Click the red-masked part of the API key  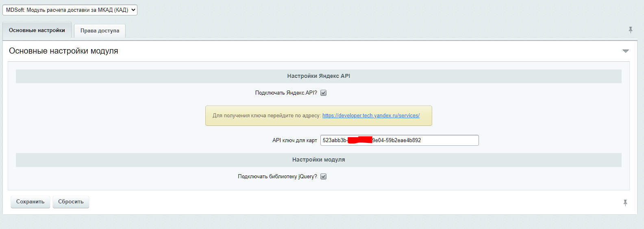tap(360, 140)
